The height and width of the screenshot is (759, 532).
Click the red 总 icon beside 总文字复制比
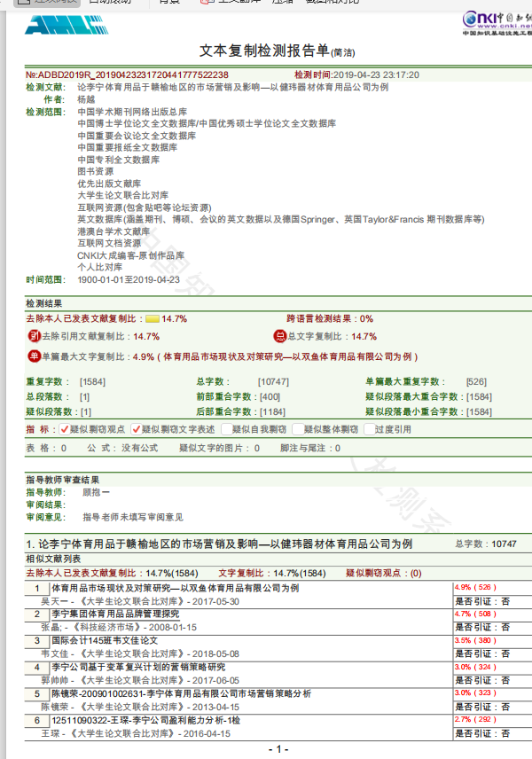point(280,336)
